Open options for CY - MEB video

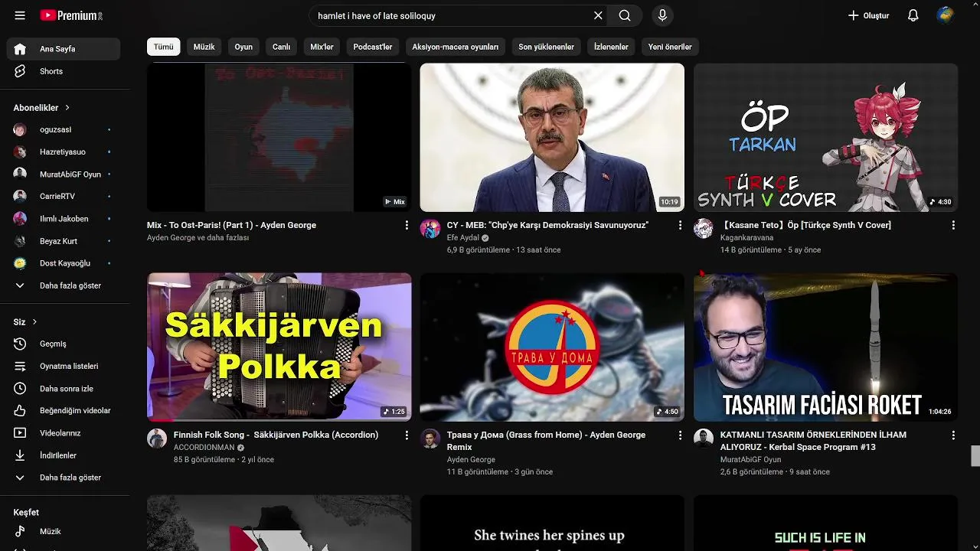point(680,225)
